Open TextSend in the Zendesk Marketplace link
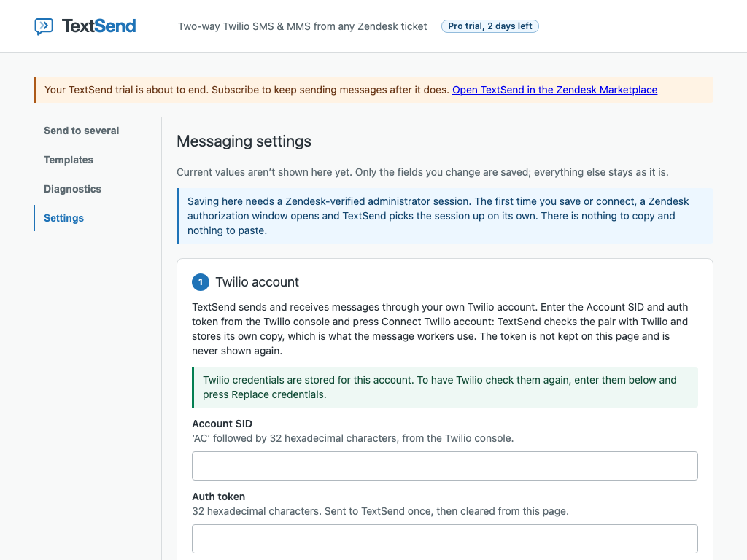 click(554, 90)
